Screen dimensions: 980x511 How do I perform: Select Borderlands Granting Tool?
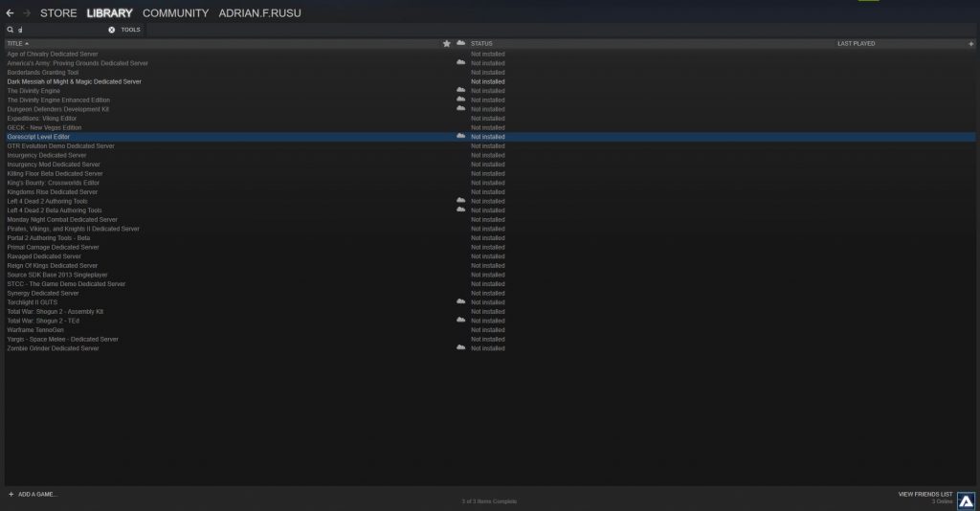point(42,73)
